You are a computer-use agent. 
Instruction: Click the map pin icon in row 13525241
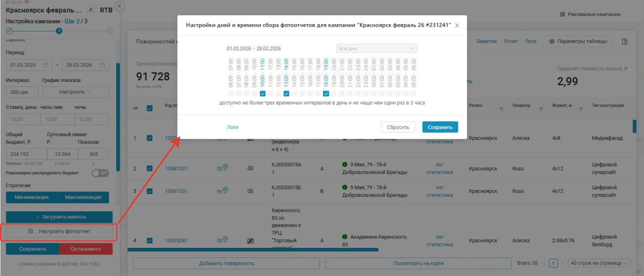[225, 240]
